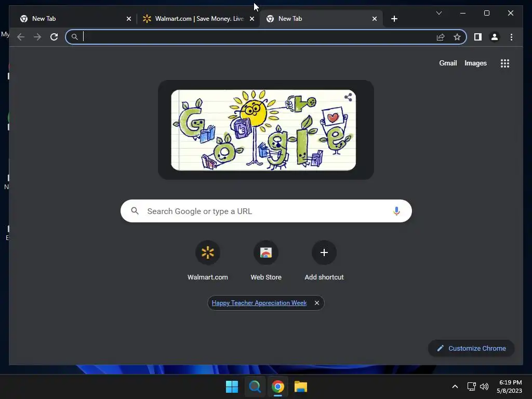
Task: Close the first New Tab
Action: pos(129,19)
